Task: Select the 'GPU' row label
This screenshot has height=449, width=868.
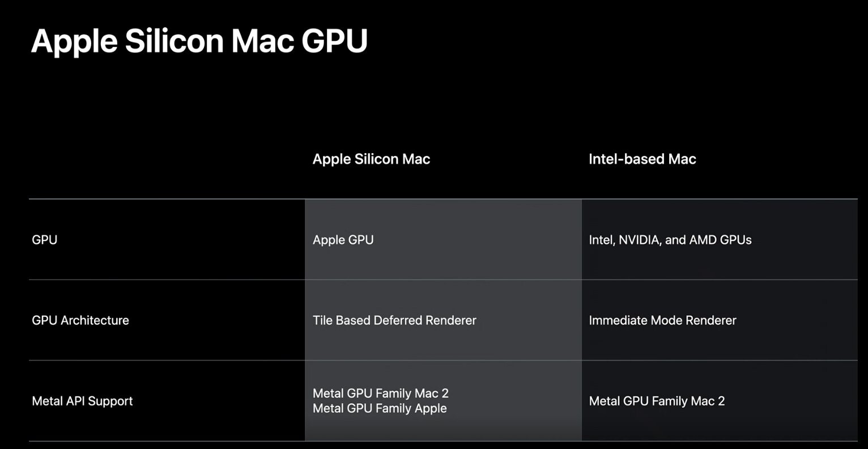Action: 45,240
